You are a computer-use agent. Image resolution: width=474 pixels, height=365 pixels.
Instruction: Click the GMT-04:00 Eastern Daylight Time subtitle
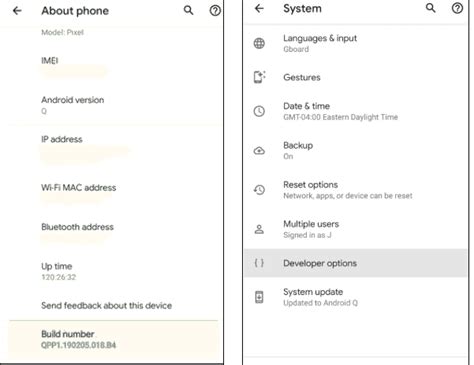pyautogui.click(x=340, y=117)
